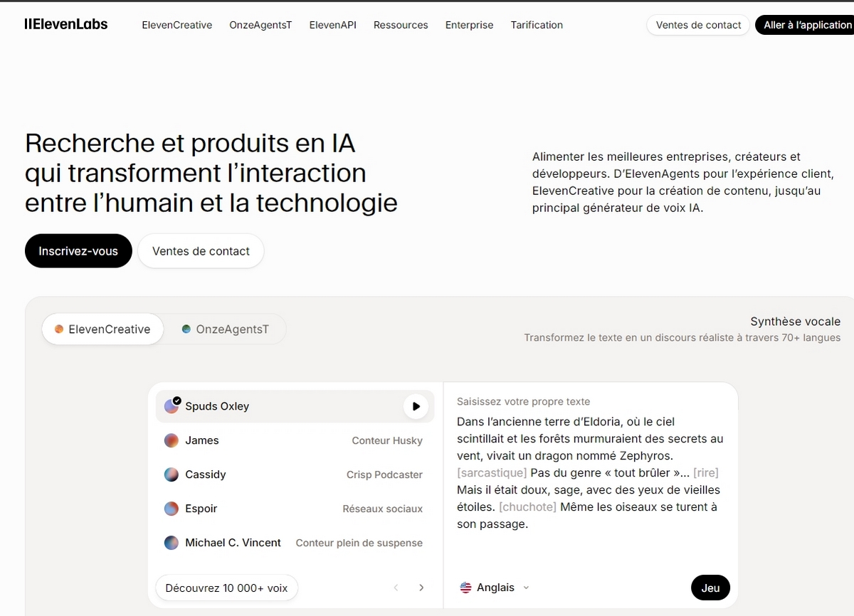
Task: Expand the Anglais language dropdown
Action: coord(526,588)
